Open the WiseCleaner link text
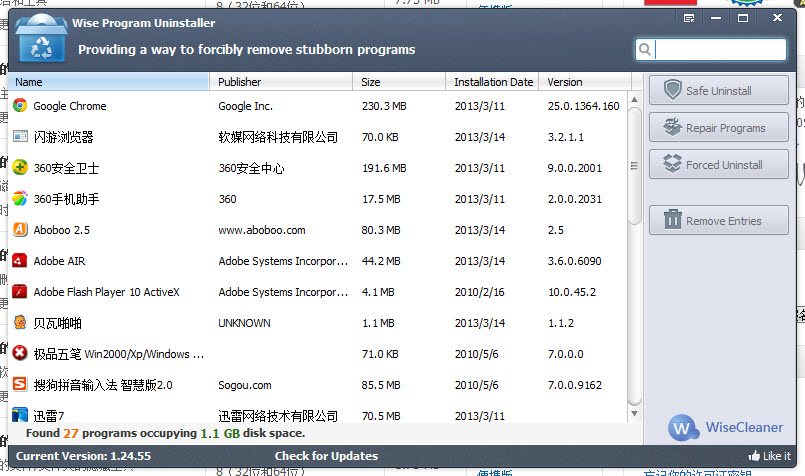The image size is (805, 476). pos(744,427)
